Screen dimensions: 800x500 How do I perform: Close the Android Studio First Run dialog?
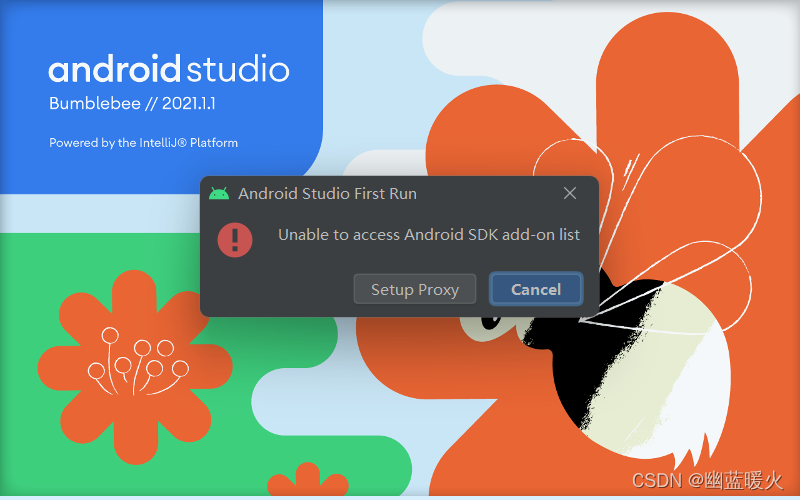(570, 193)
